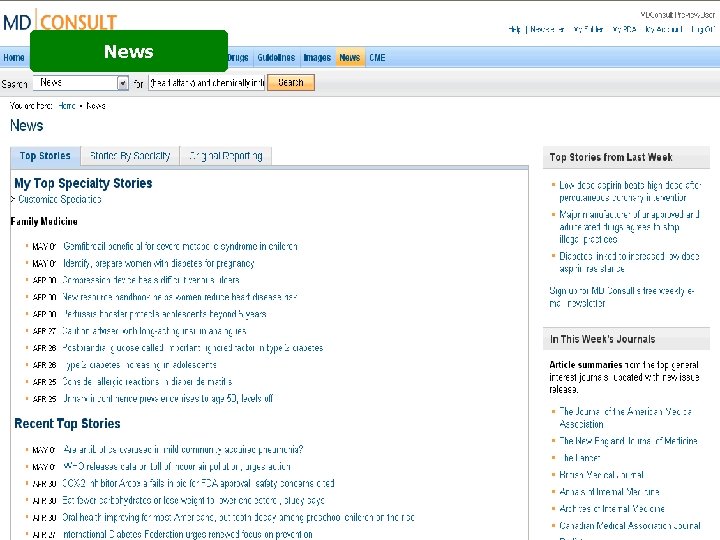720x540 pixels.
Task: Open low-dose aspirin beats high-dose story
Action: [630, 191]
